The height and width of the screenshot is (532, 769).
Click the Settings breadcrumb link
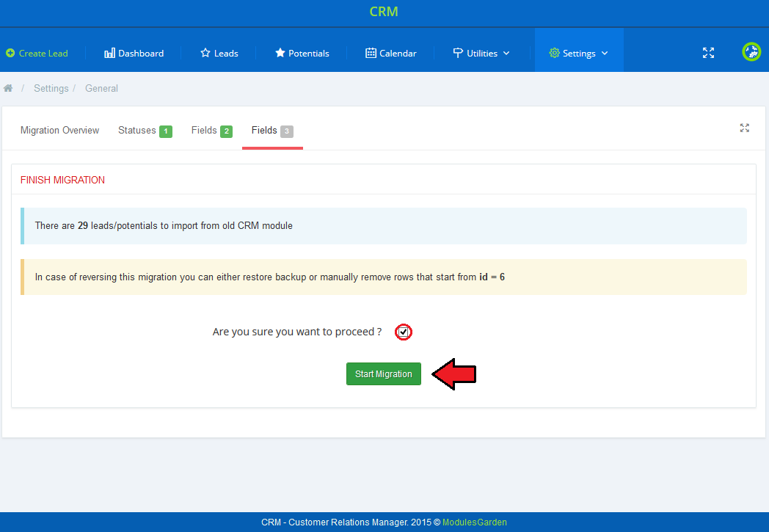[51, 88]
